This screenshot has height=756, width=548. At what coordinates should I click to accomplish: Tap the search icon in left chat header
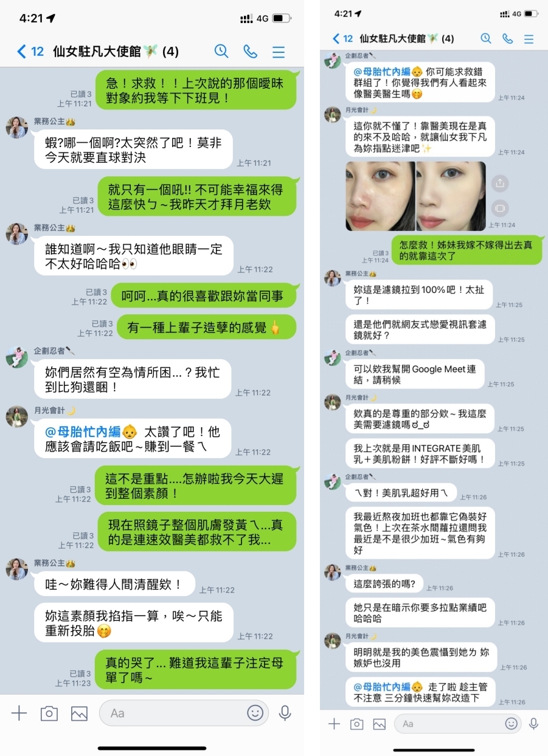click(x=221, y=52)
